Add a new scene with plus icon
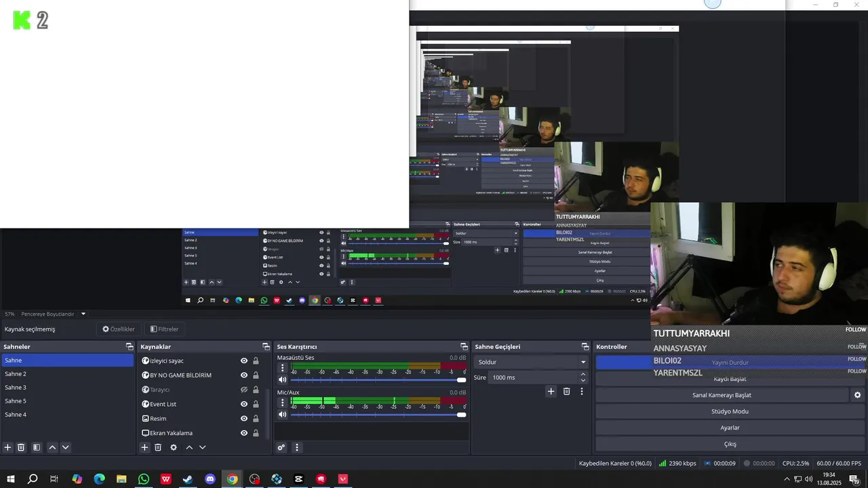The image size is (868, 488). point(8,447)
